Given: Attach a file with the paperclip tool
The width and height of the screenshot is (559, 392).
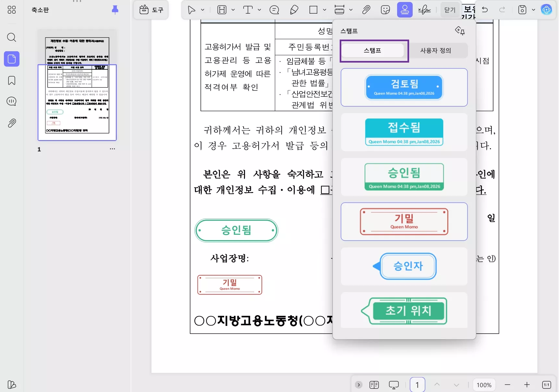Looking at the screenshot, I should coord(366,10).
